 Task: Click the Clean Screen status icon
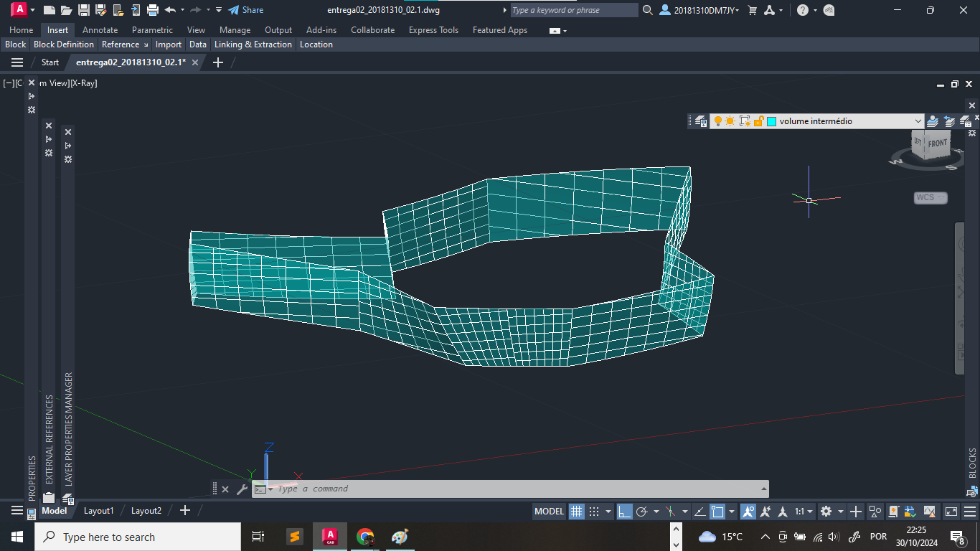coord(951,512)
